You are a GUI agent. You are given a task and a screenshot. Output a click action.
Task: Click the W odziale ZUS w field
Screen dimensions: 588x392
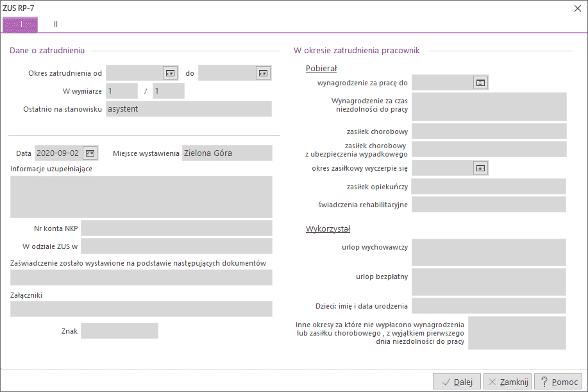click(x=176, y=246)
